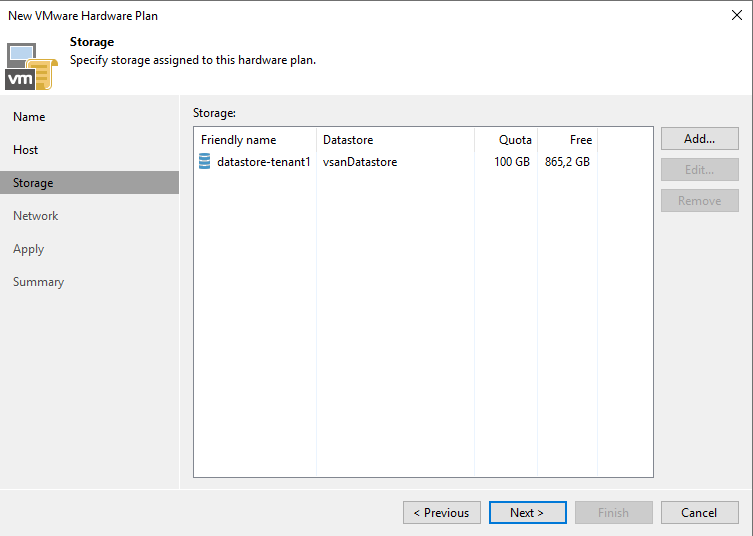Click the Quota column header

pyautogui.click(x=506, y=140)
